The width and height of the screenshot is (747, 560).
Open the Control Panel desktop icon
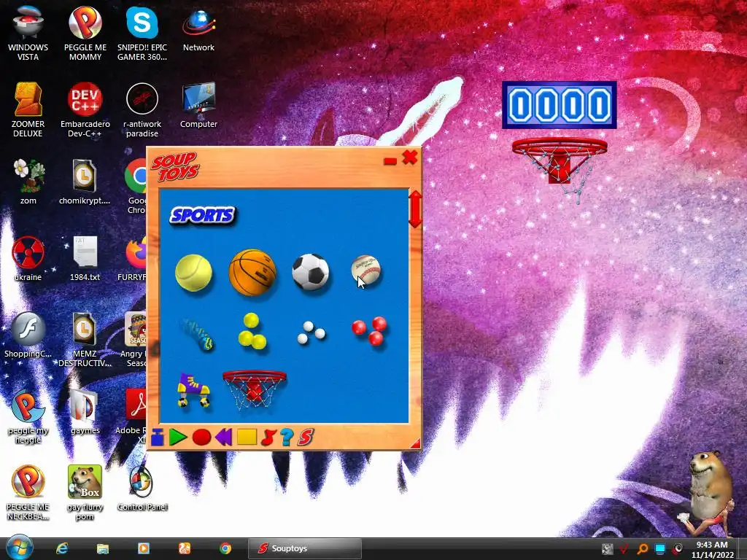[x=142, y=489]
